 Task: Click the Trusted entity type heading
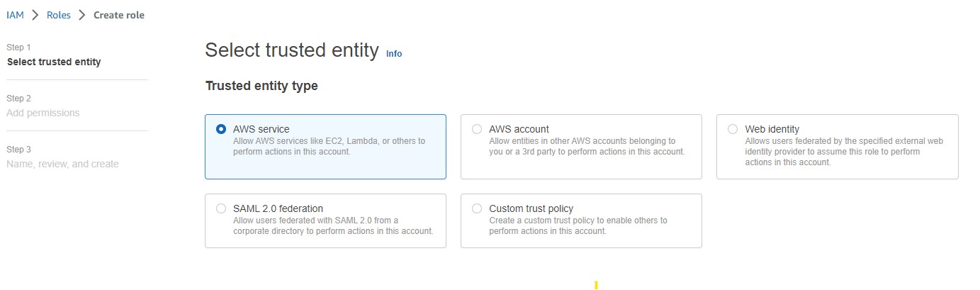tap(261, 86)
